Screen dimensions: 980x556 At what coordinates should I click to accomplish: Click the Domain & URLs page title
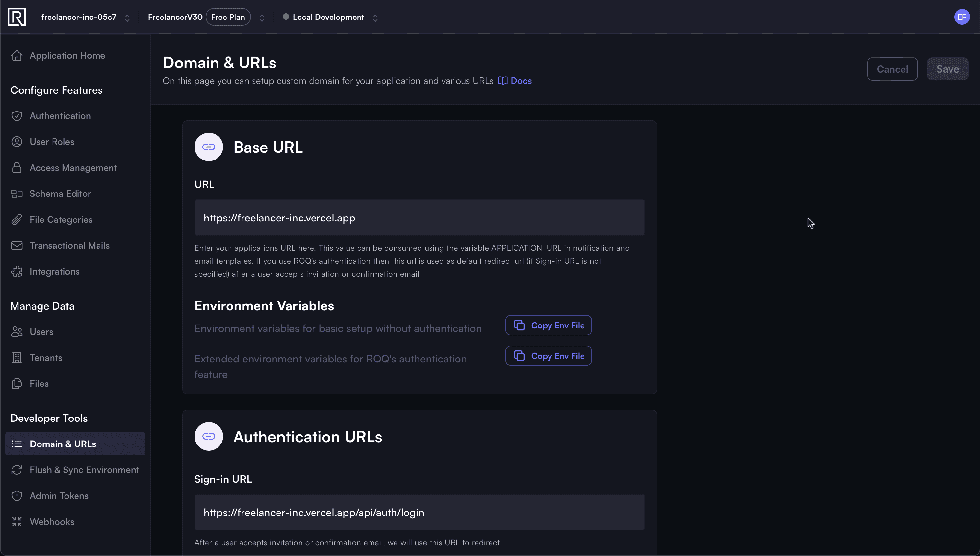(x=219, y=63)
